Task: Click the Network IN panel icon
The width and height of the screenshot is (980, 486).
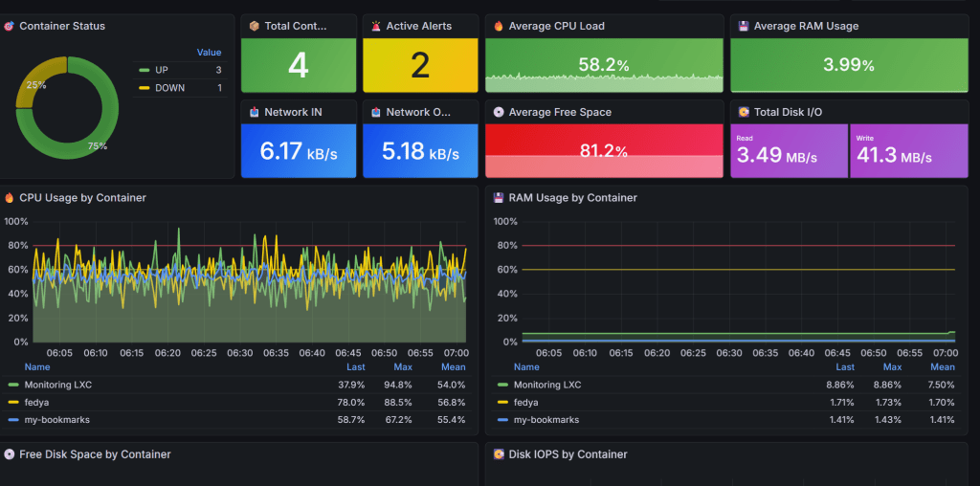Action: point(254,112)
